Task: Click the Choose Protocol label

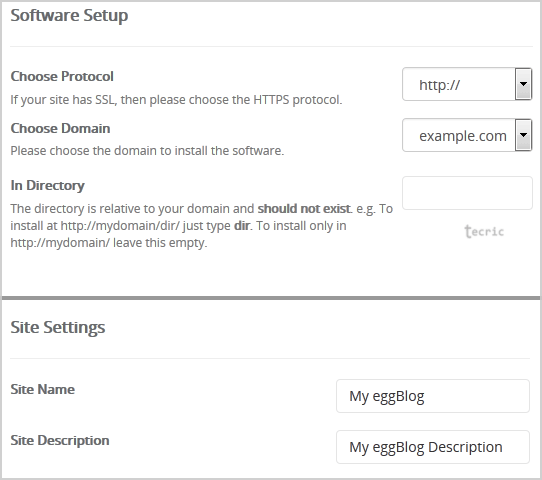Action: point(62,76)
